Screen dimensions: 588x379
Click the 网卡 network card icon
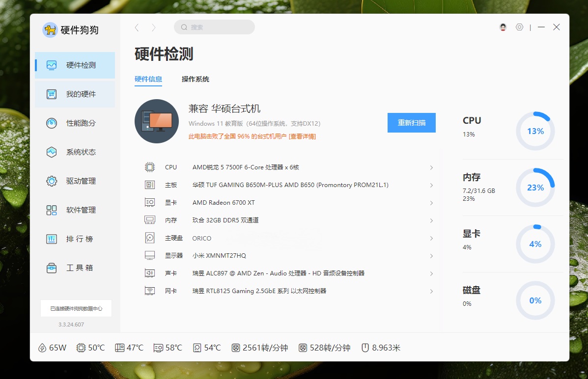pyautogui.click(x=150, y=291)
